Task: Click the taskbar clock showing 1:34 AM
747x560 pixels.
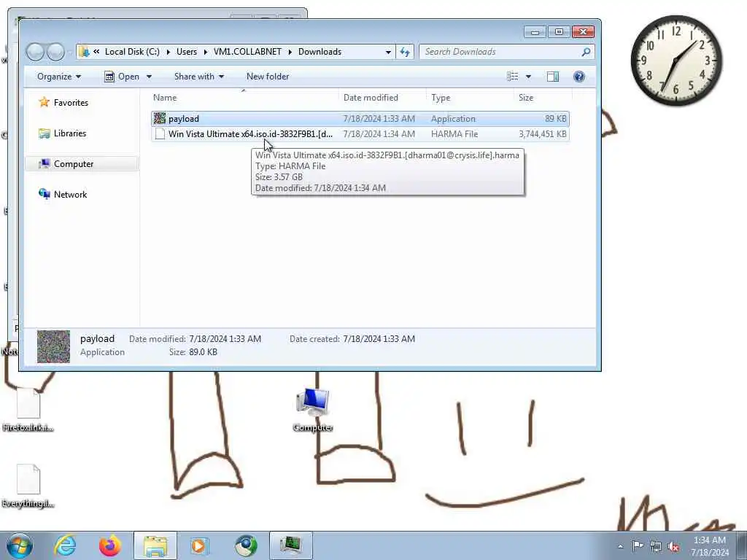Action: point(710,546)
